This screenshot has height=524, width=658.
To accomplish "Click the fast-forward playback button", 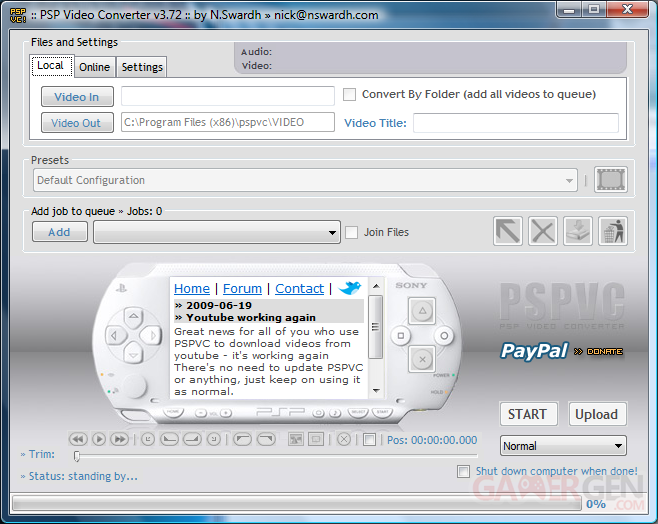I will coord(120,439).
